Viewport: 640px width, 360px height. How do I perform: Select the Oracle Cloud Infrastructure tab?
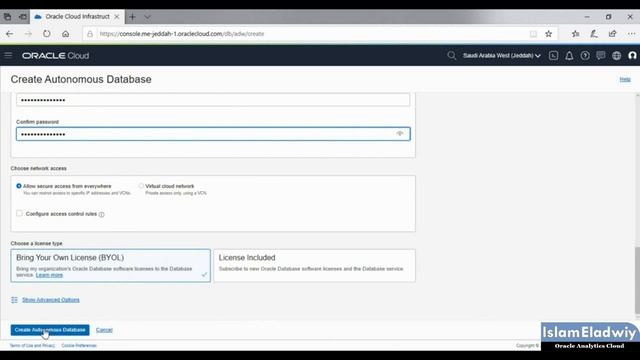click(x=77, y=17)
